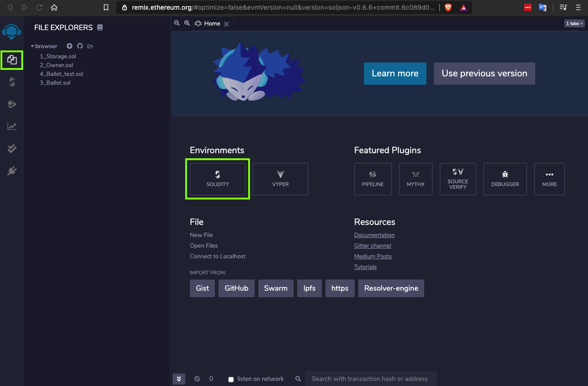Click the media playlist toolbar icon
This screenshot has width=588, height=386.
pos(563,7)
